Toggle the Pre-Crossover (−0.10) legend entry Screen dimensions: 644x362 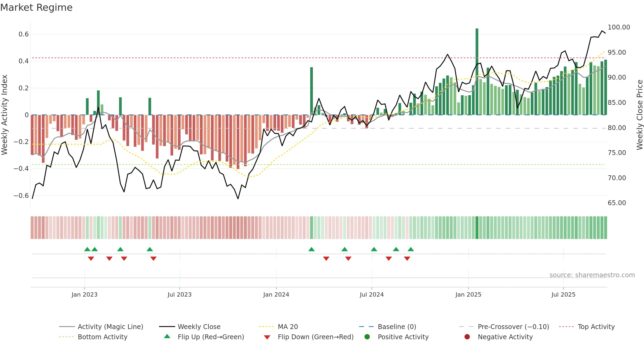pyautogui.click(x=504, y=327)
